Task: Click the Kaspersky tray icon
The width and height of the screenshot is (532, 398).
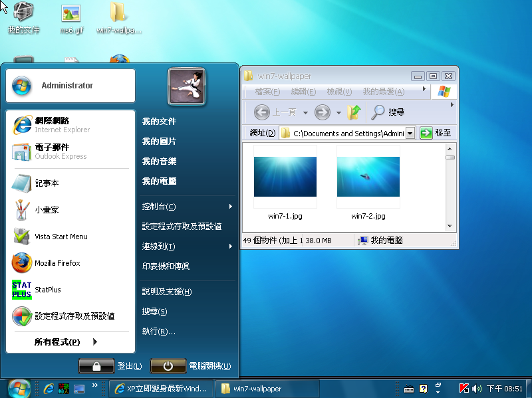Action: (x=464, y=389)
